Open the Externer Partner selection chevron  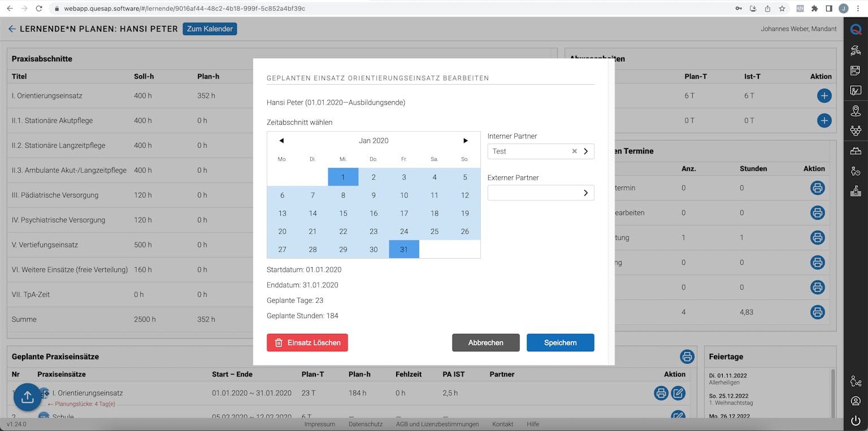pos(585,193)
